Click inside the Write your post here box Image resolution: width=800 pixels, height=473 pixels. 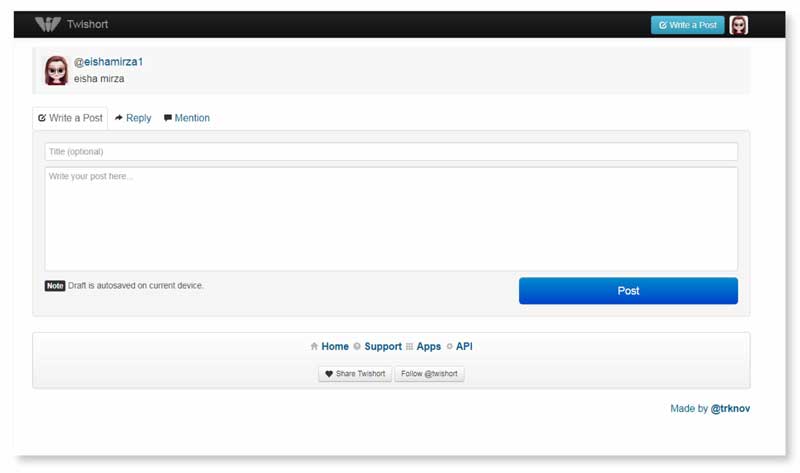[x=391, y=218]
